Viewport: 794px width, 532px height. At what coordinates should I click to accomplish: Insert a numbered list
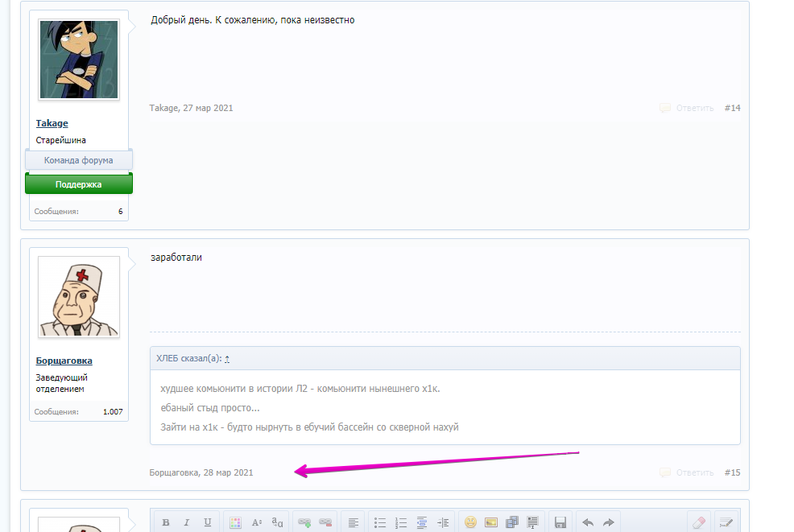pyautogui.click(x=401, y=522)
